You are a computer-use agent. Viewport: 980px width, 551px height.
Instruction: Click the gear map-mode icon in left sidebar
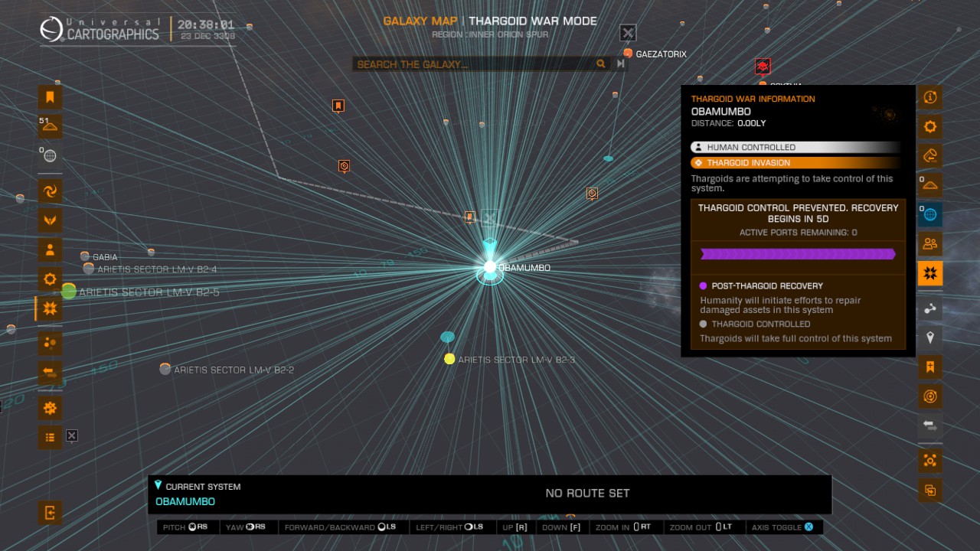click(x=50, y=279)
